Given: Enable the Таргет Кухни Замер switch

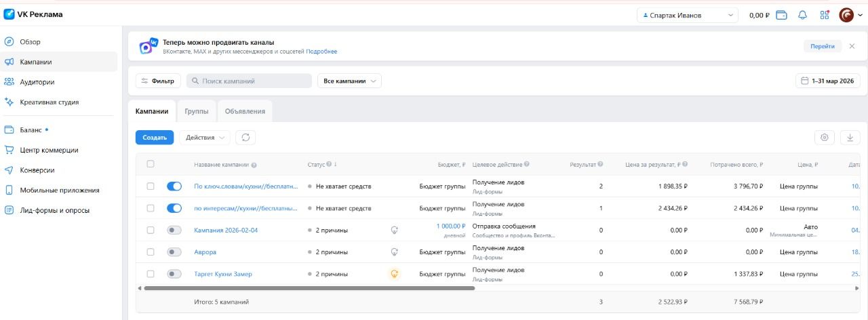Looking at the screenshot, I should 174,274.
